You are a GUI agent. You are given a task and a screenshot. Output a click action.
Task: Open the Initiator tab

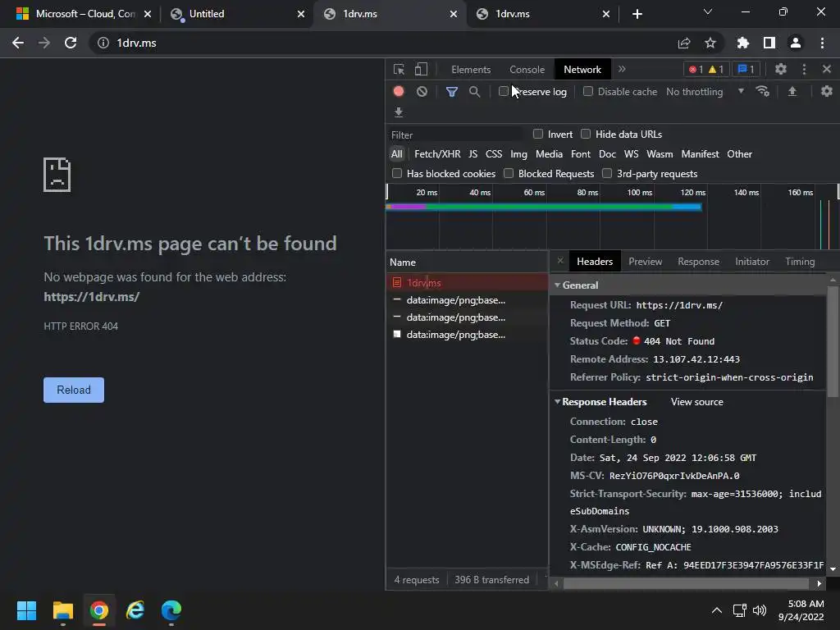(752, 262)
